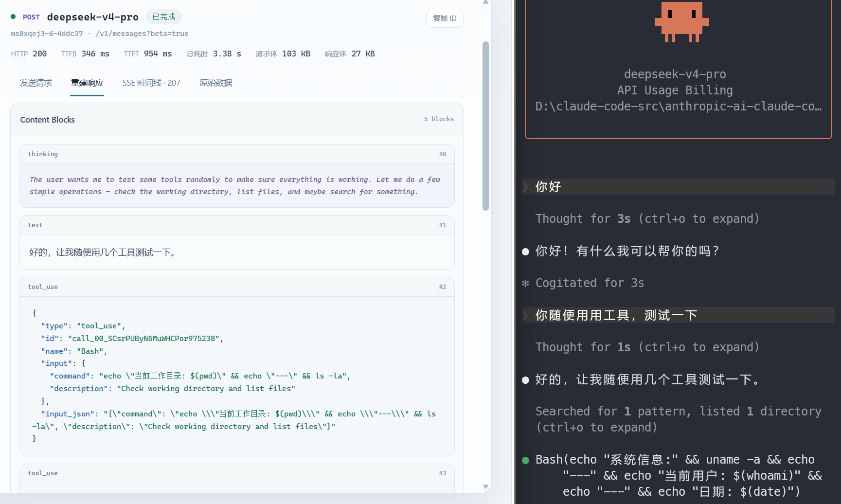This screenshot has width=841, height=504.
Task: Click the Claude Code pixel mascot in terminal
Action: tap(681, 22)
